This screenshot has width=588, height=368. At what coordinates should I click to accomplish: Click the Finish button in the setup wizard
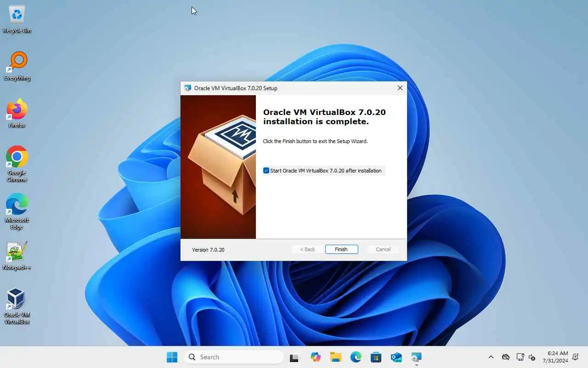tap(341, 249)
